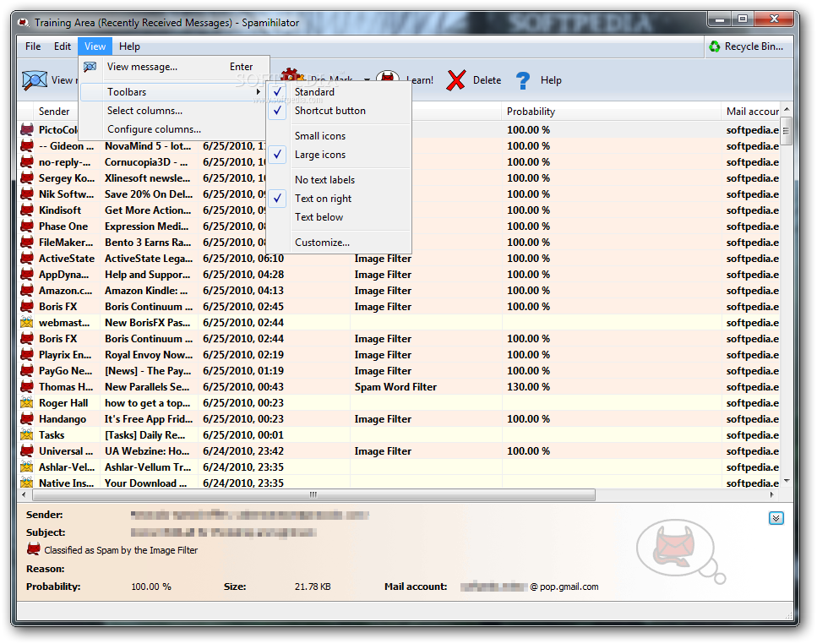Click the spam icon for Kindisoft row

[26, 210]
